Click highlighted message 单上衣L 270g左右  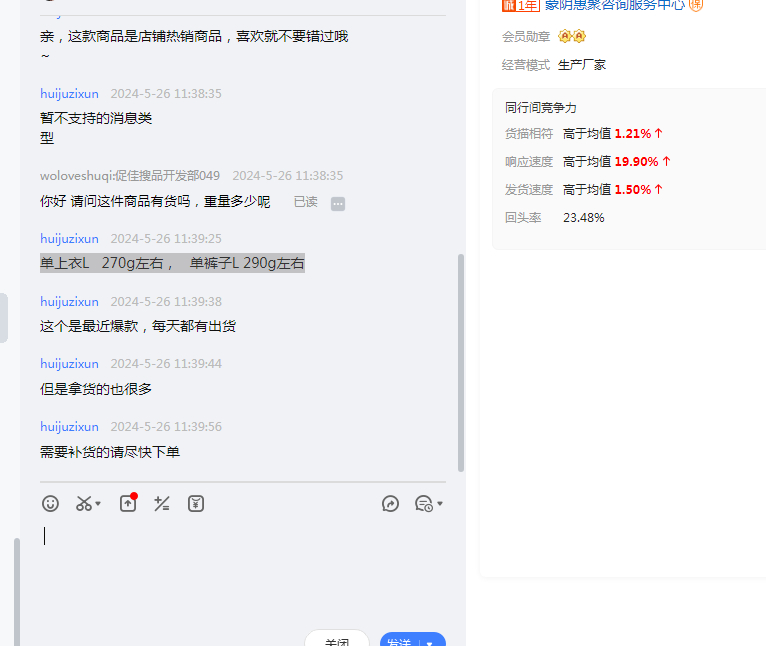[x=172, y=263]
